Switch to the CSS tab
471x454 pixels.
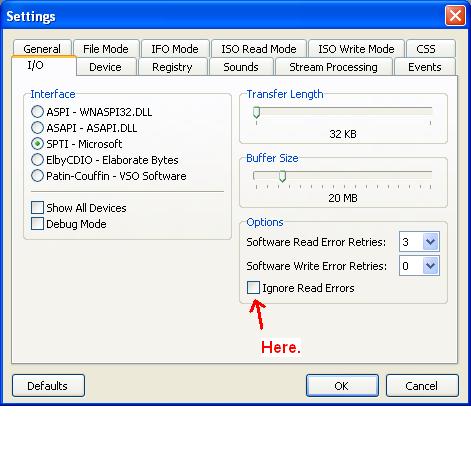click(x=426, y=49)
